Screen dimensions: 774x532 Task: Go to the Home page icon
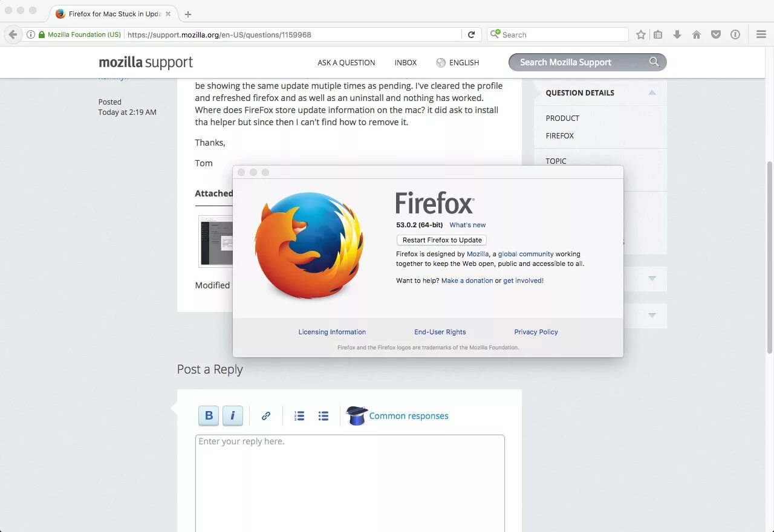coord(697,34)
